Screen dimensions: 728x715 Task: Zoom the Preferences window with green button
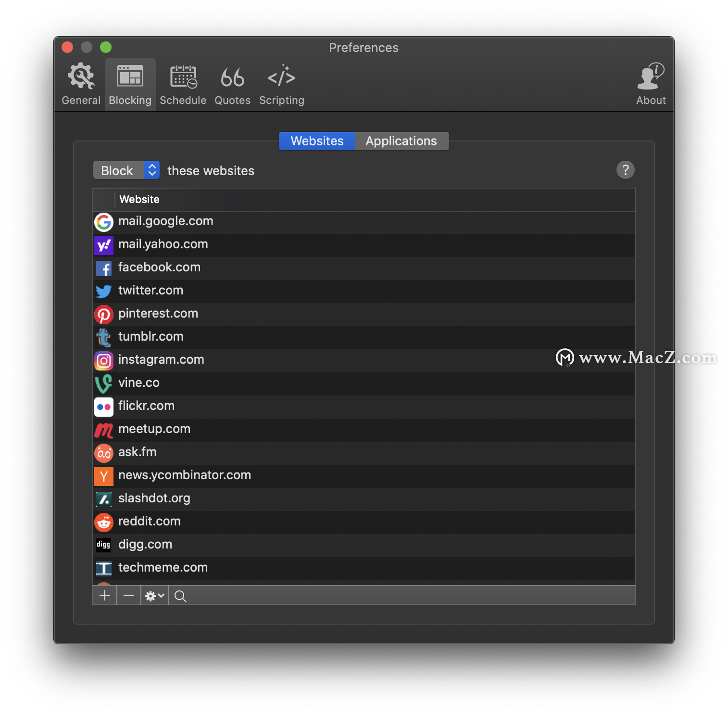click(106, 47)
